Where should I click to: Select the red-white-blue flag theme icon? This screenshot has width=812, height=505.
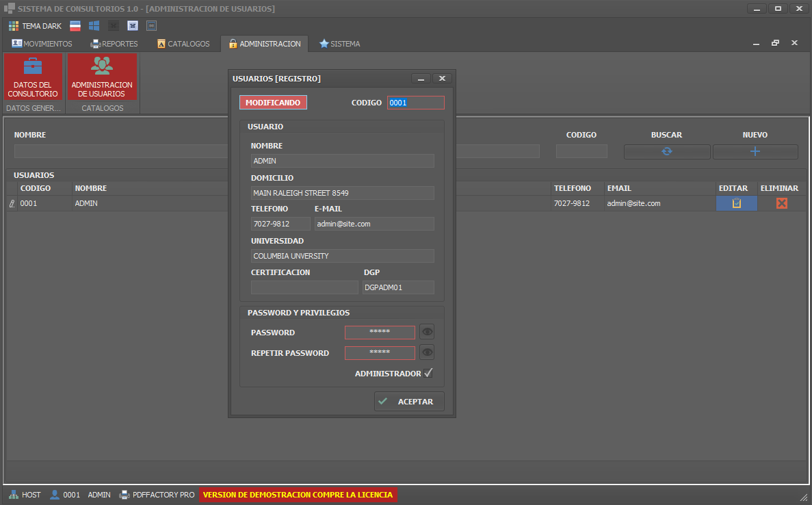pos(75,26)
